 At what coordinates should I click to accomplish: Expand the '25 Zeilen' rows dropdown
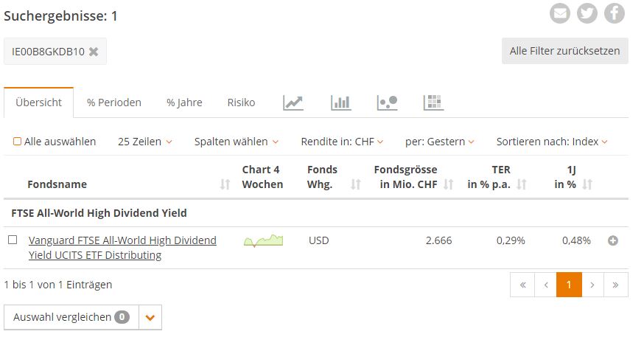145,142
